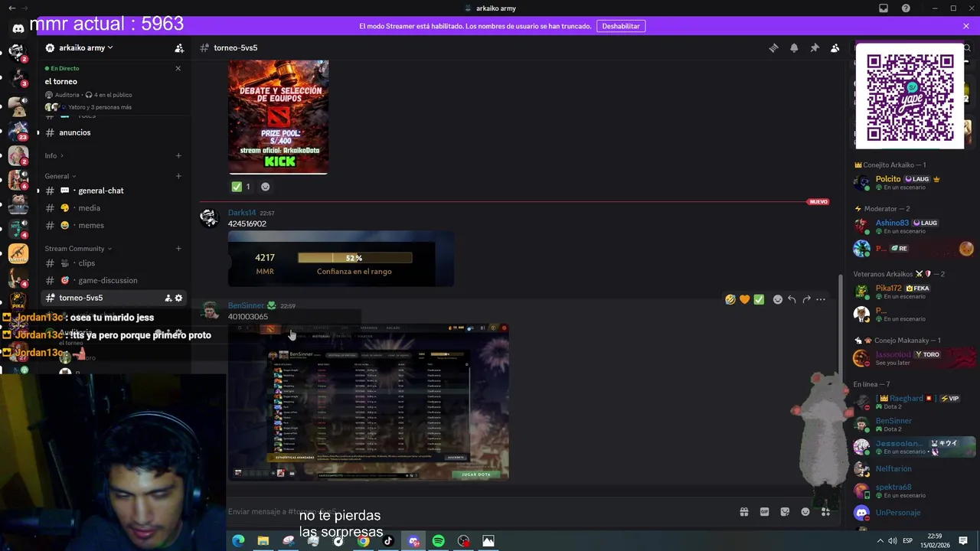980x551 pixels.
Task: Open TikTok app from Windows taskbar
Action: click(388, 541)
